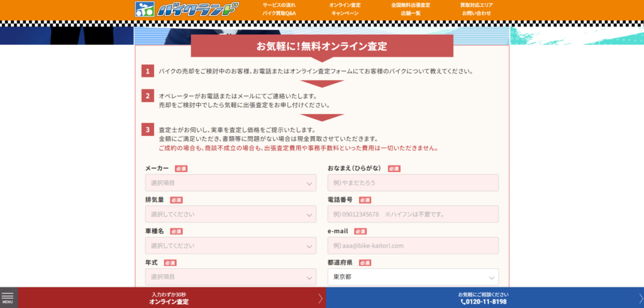Click the e-mail input field
The width and height of the screenshot is (644, 308).
(413, 246)
